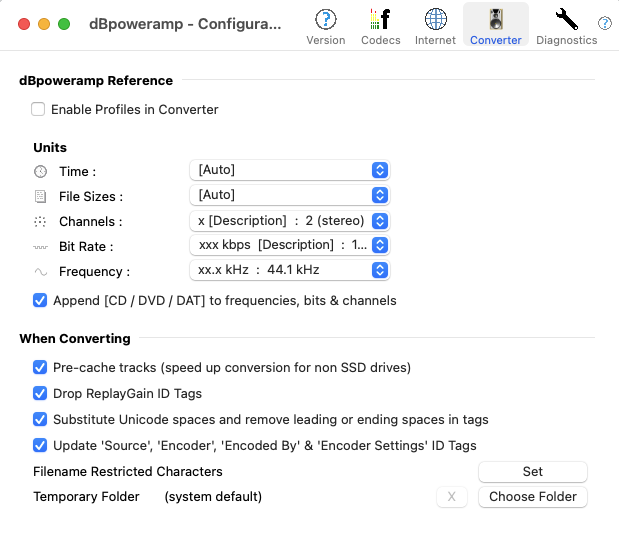Viewport: 619px width, 542px height.
Task: Click the clock icon beside Time
Action: (x=40, y=171)
